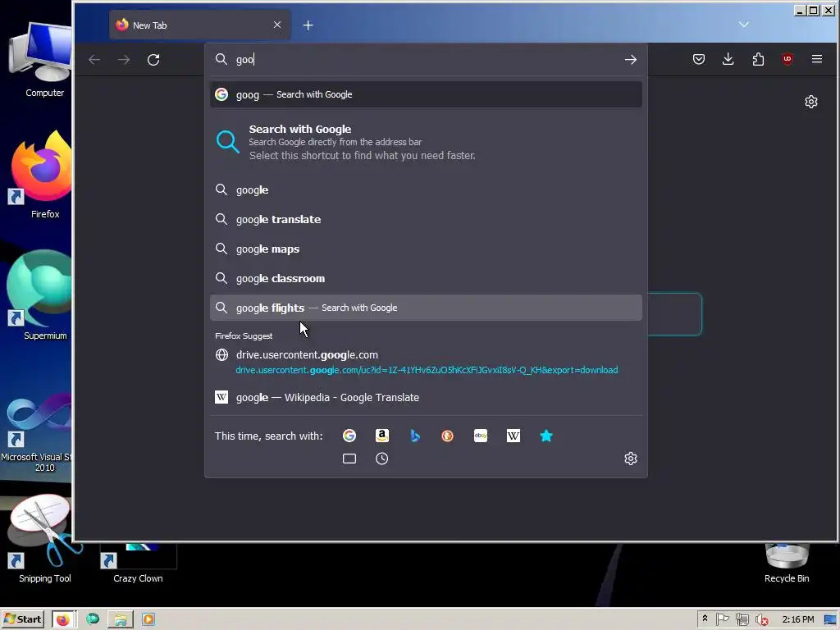Search this time with eBay icon
Image resolution: width=840 pixels, height=630 pixels.
pyautogui.click(x=481, y=436)
